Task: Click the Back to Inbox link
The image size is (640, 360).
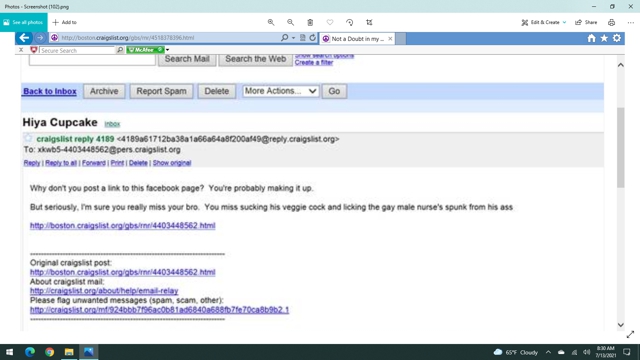Action: coord(50,91)
